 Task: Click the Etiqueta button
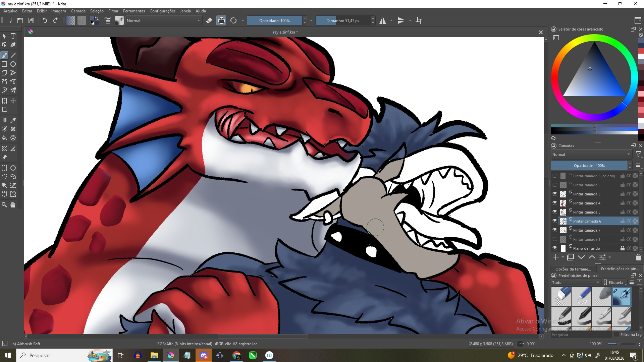(615, 283)
